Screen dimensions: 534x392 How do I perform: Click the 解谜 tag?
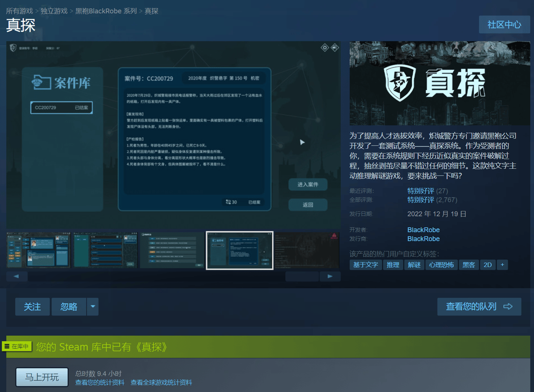click(x=414, y=265)
